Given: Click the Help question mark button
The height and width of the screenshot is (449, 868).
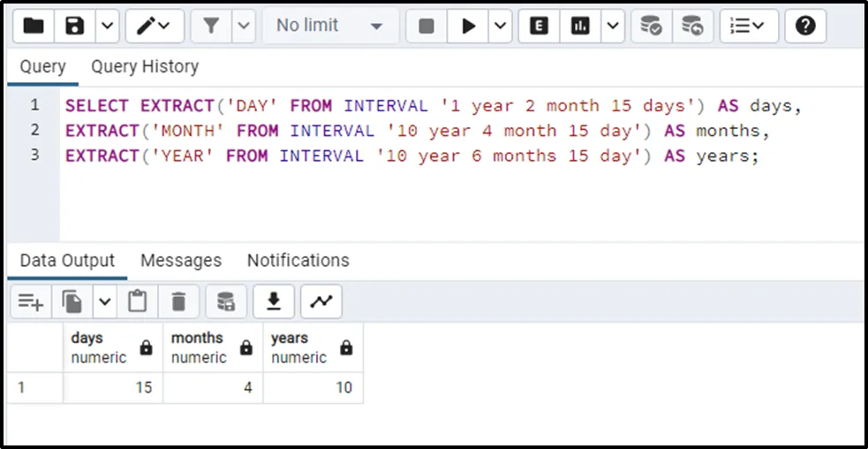Looking at the screenshot, I should pos(804,27).
